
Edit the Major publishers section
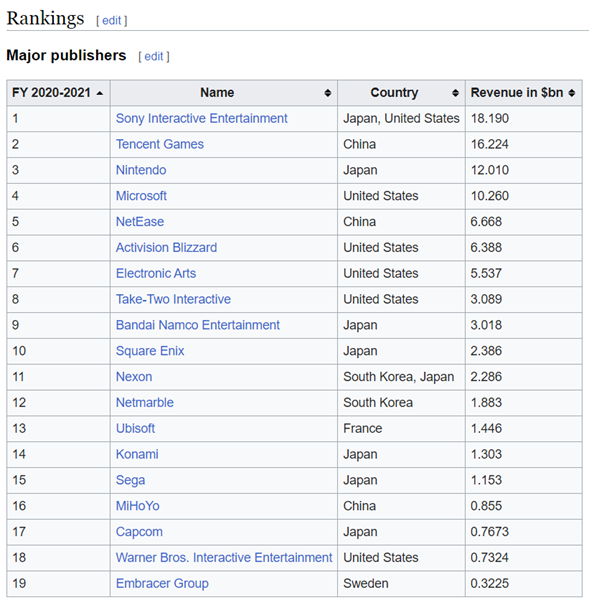[154, 56]
